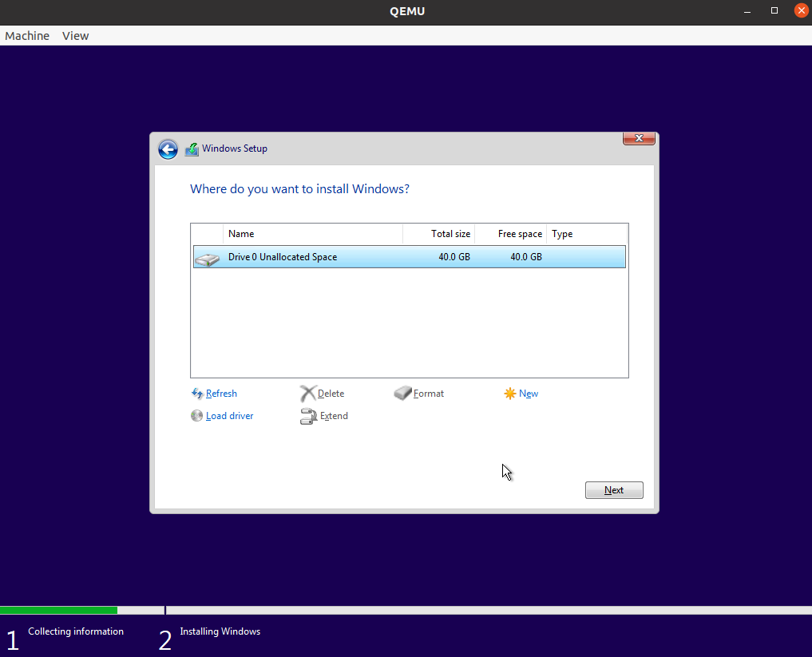Screen dimensions: 812x657
Task: Click the Name column header
Action: (313, 234)
